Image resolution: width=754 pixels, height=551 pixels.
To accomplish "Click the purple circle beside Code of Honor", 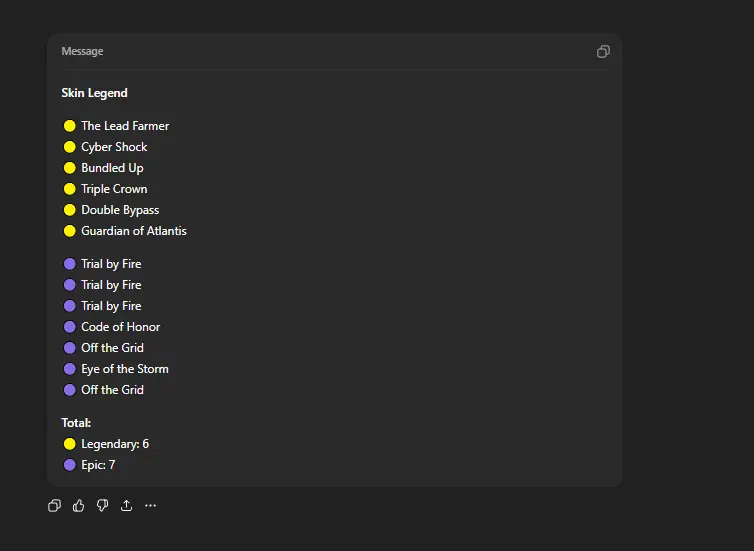I will click(70, 327).
